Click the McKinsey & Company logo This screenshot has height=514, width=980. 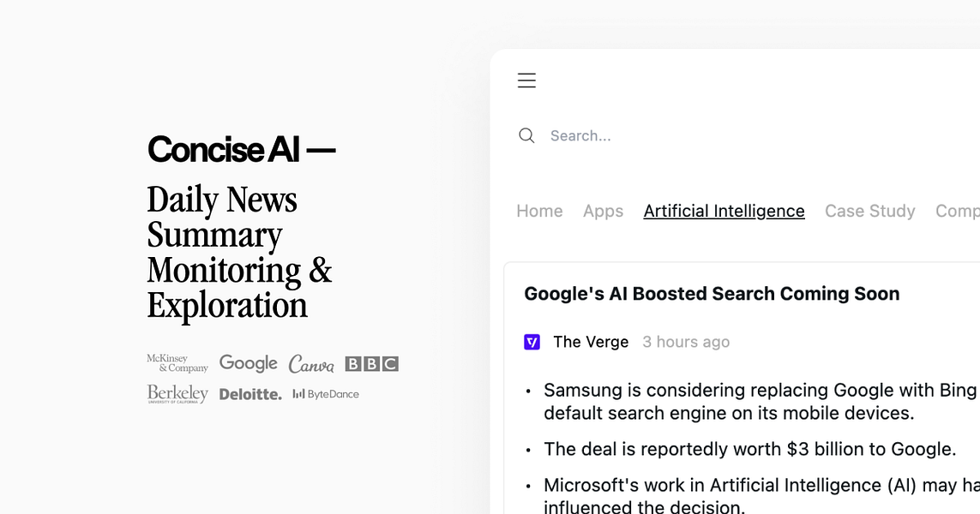(x=177, y=363)
